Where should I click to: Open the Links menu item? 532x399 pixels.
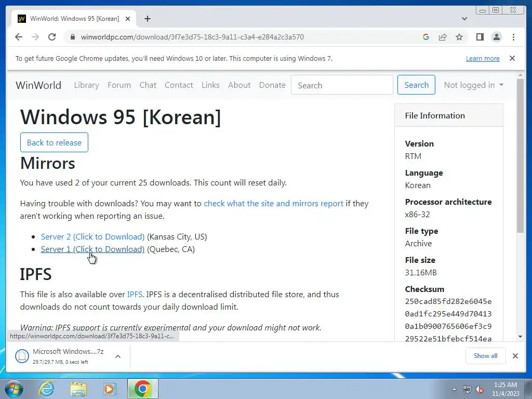click(x=210, y=85)
